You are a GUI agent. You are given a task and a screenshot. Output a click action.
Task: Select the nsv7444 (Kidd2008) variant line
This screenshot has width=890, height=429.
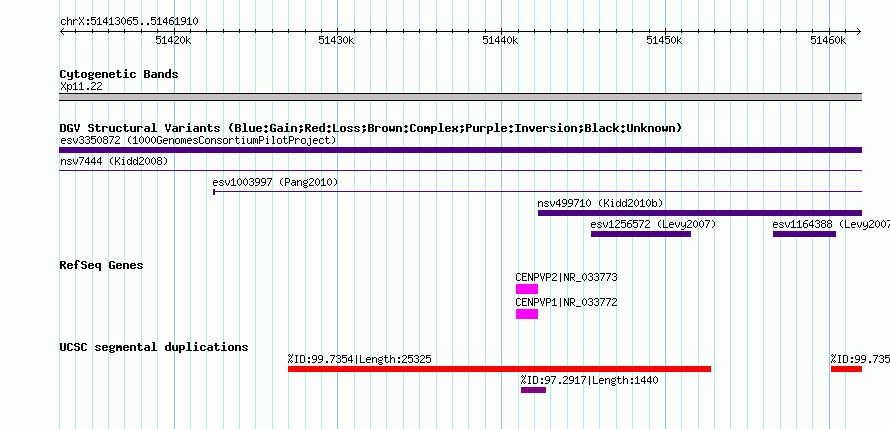click(460, 170)
